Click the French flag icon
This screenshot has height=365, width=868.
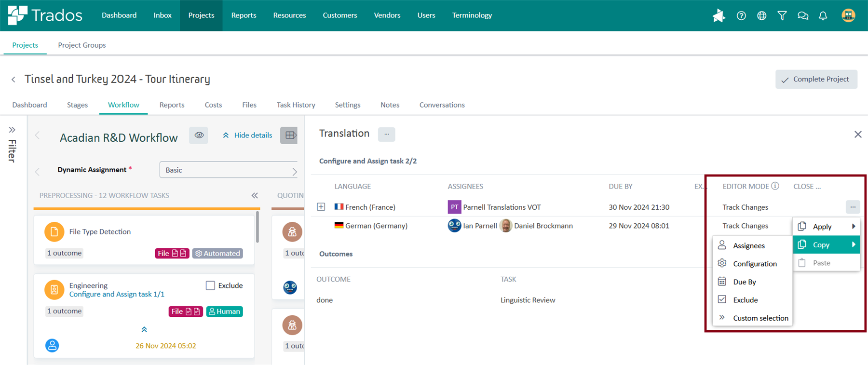coord(339,207)
